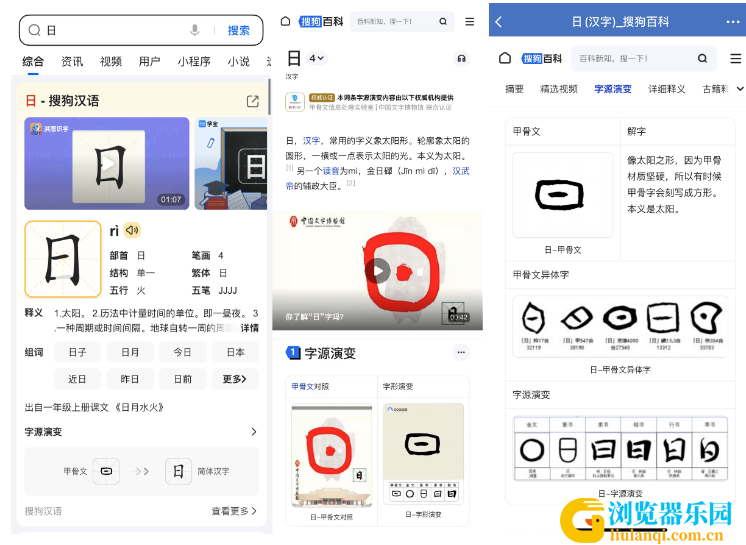The image size is (746, 545).
Task: Click search magnifier in right panel
Action: point(702,58)
